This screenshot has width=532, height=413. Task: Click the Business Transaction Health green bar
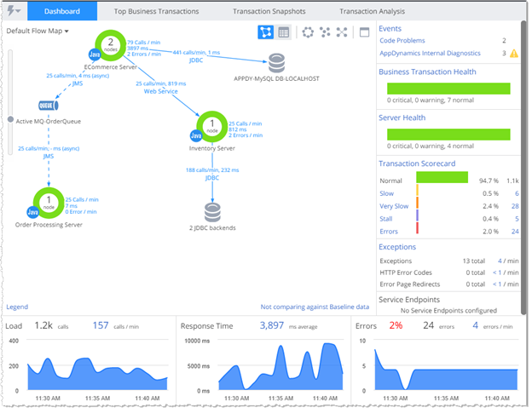click(448, 89)
